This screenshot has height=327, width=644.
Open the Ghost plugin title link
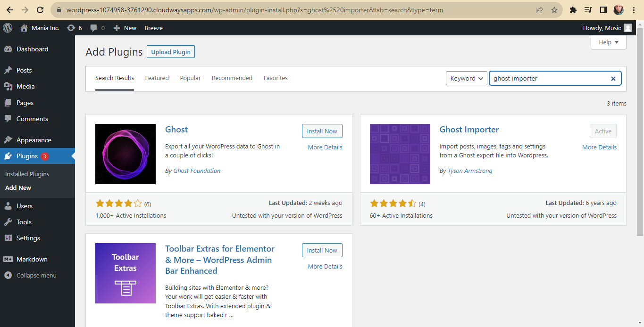(x=176, y=130)
